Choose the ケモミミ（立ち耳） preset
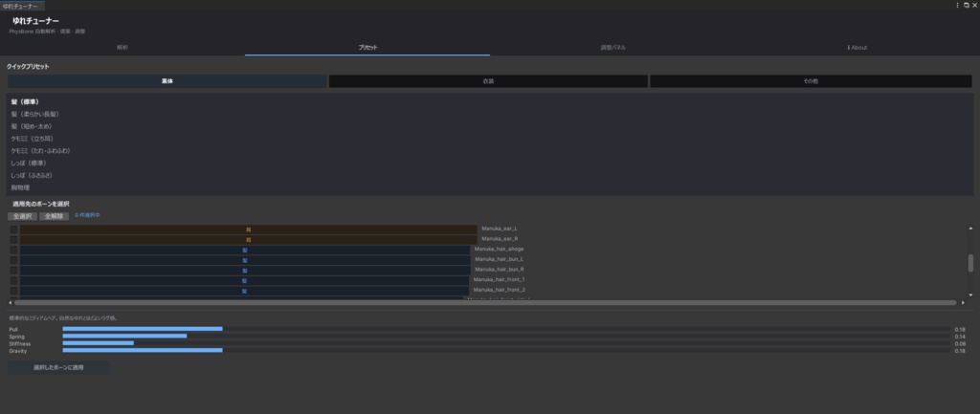 coord(490,139)
